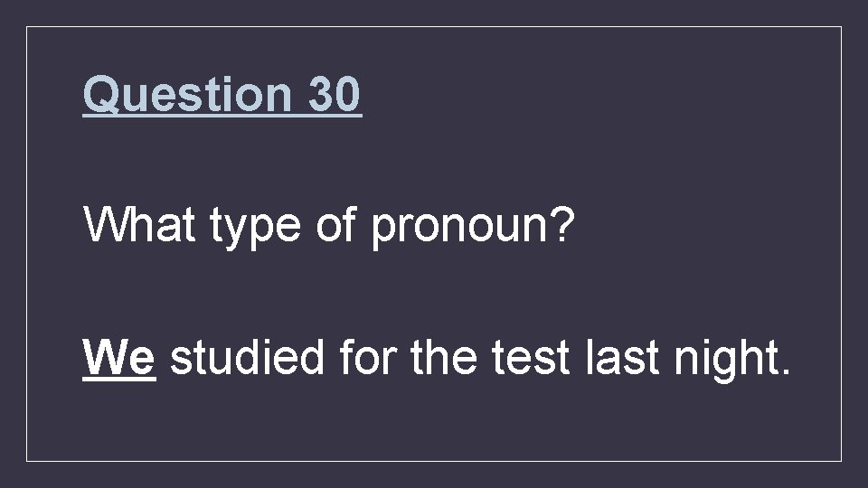
Task: Click the underline beneath the word "We"
Action: click(119, 380)
